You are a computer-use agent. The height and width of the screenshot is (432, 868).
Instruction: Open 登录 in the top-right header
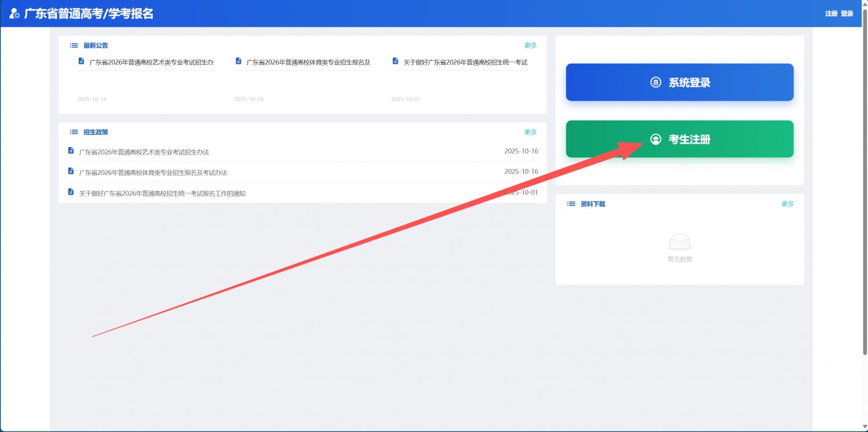point(847,13)
